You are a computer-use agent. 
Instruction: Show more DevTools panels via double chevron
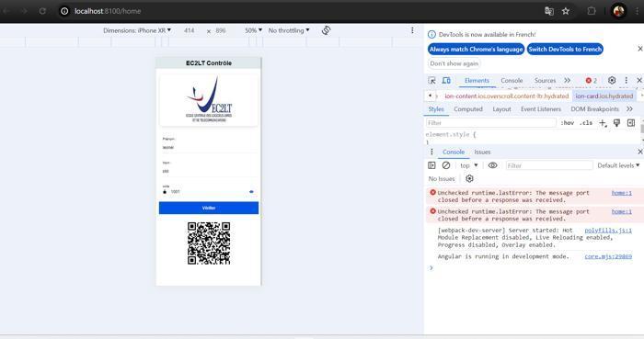tap(568, 80)
